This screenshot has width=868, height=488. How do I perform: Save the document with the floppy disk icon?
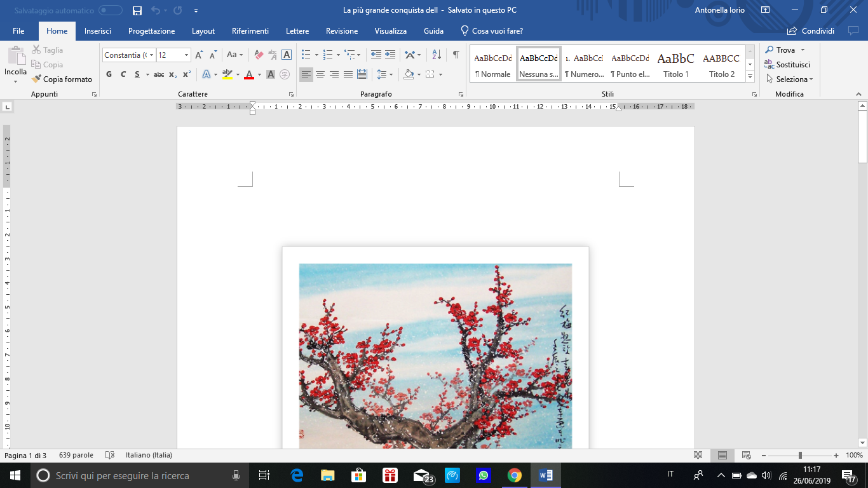coord(137,11)
